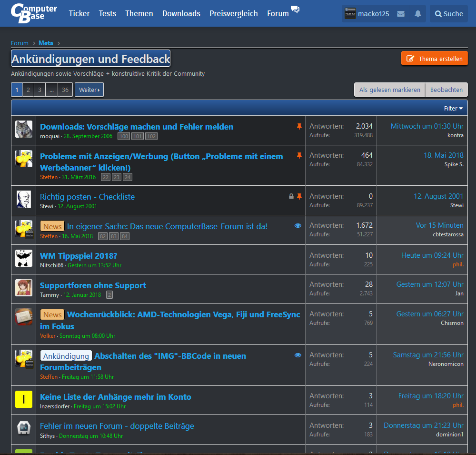Open last post Vor 15 Minuten
Viewport: 476px width, 455px height.
[439, 225]
